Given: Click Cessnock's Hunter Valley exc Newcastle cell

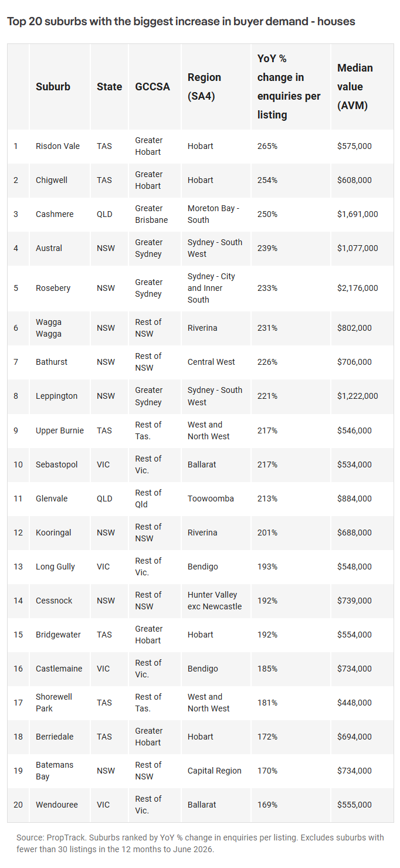Looking at the screenshot, I should click(215, 601).
